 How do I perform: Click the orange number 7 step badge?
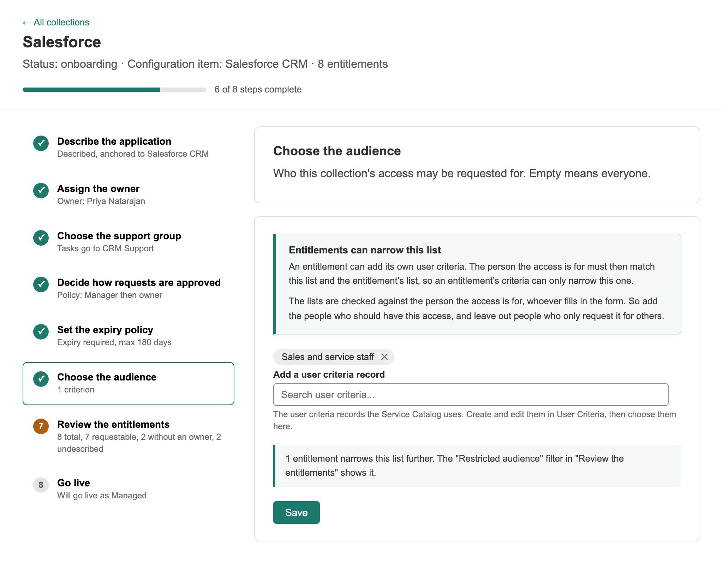tap(41, 426)
